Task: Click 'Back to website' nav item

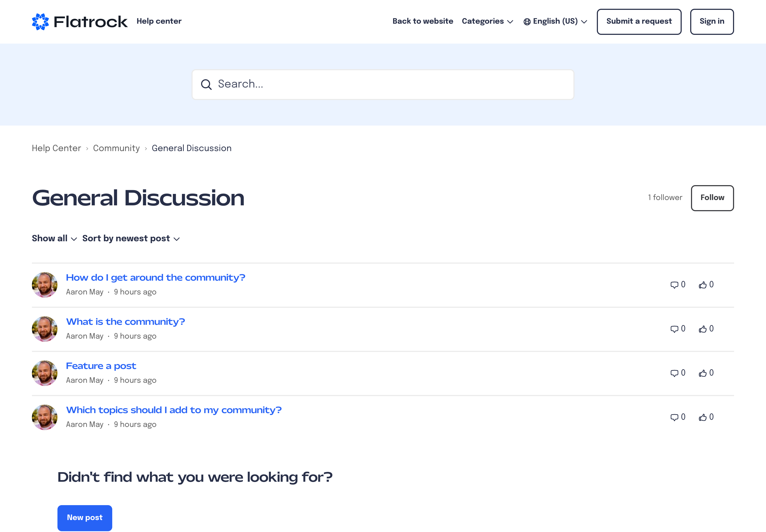Action: [422, 21]
